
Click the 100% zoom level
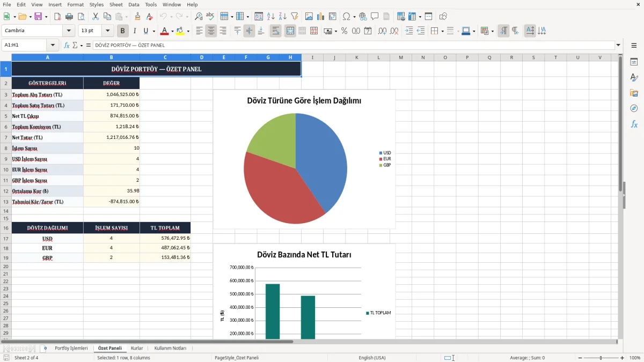635,358
